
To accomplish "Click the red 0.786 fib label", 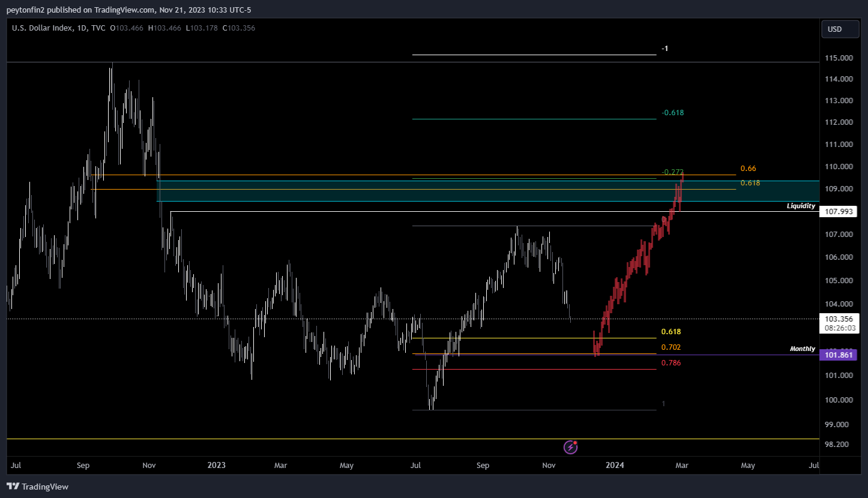I will tap(671, 363).
